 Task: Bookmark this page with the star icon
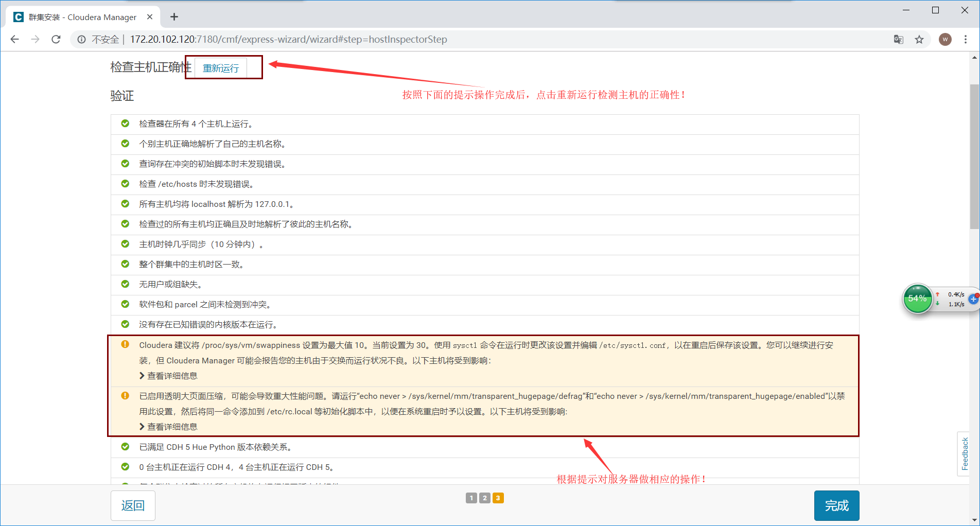(919, 39)
